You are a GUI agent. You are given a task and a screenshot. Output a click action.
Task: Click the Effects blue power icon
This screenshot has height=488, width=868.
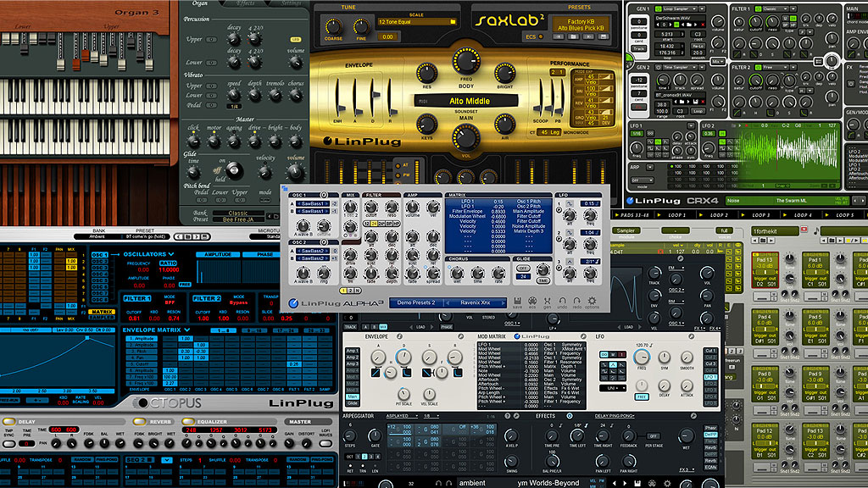[x=569, y=415]
